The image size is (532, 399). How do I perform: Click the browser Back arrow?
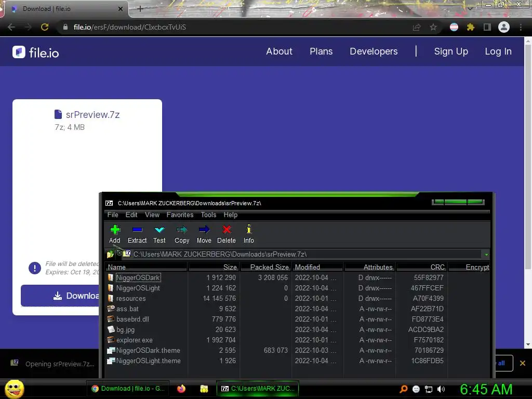point(11,27)
